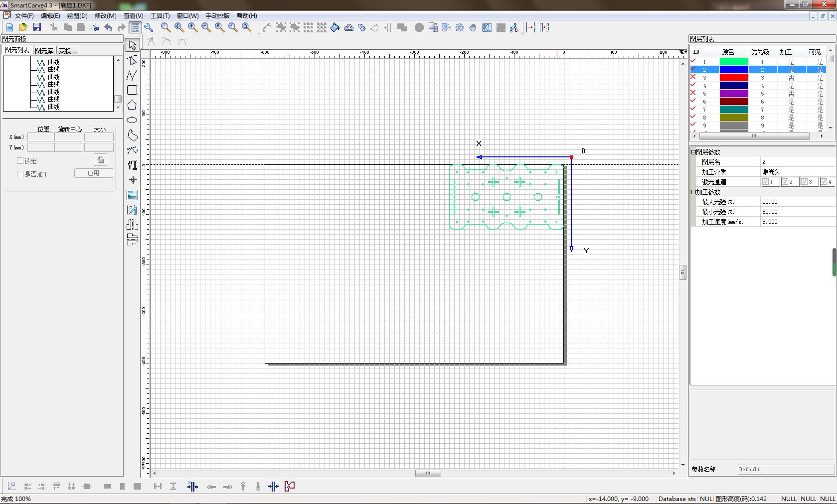
Task: Click the element list scroll up arrow
Action: (x=118, y=60)
